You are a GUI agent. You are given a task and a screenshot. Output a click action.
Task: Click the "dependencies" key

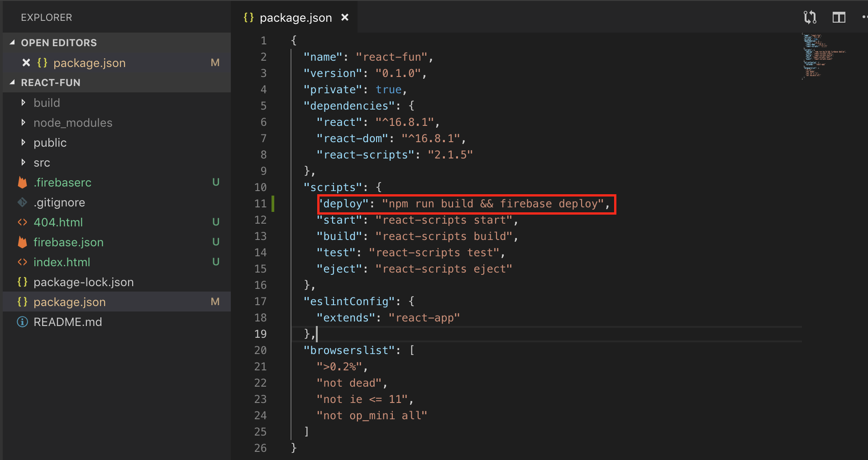(349, 106)
